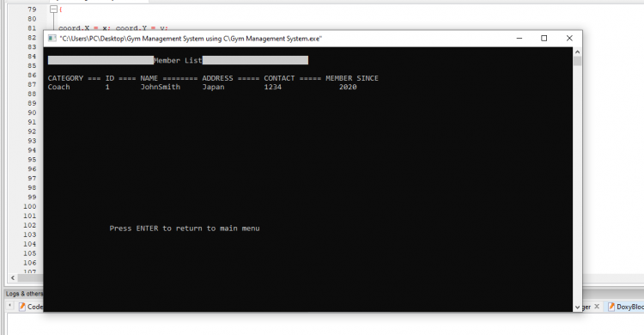Minimize the Gym Management System console window
The width and height of the screenshot is (644, 335).
(x=519, y=39)
